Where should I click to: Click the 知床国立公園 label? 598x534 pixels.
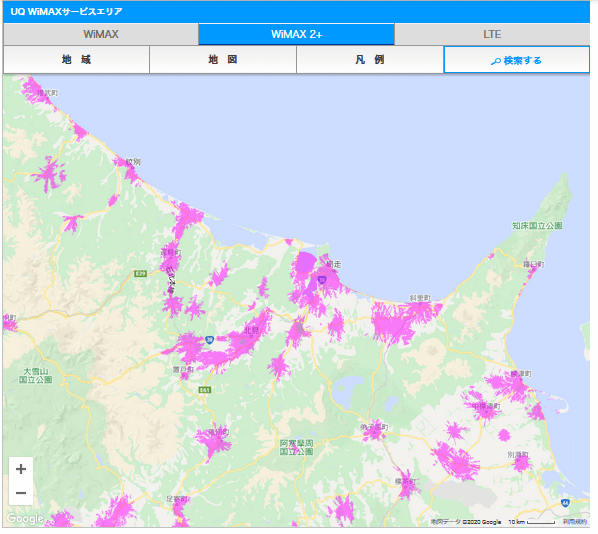pos(537,226)
